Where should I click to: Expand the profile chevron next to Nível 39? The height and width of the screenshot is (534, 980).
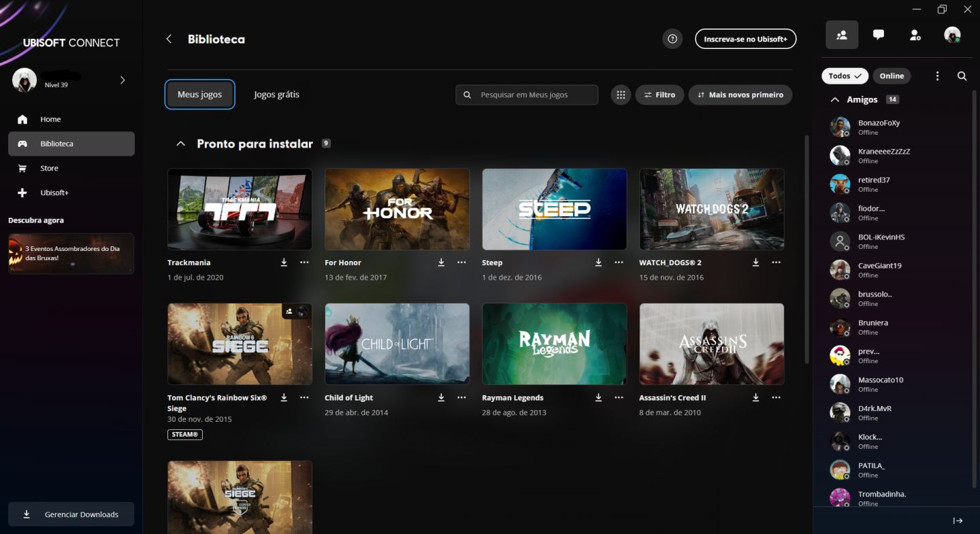pos(122,80)
